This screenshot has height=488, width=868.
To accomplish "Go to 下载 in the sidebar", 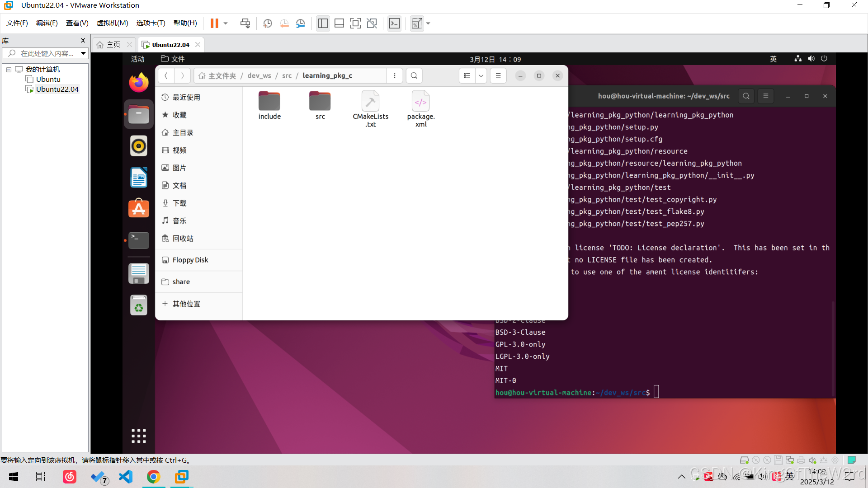I will [x=179, y=203].
